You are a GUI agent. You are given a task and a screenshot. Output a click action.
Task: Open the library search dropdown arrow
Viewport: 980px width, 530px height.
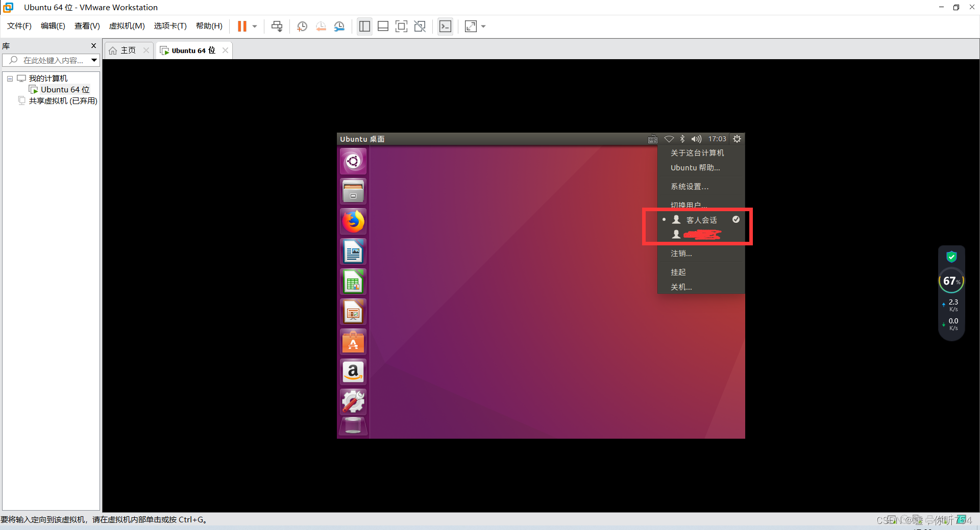coord(94,60)
